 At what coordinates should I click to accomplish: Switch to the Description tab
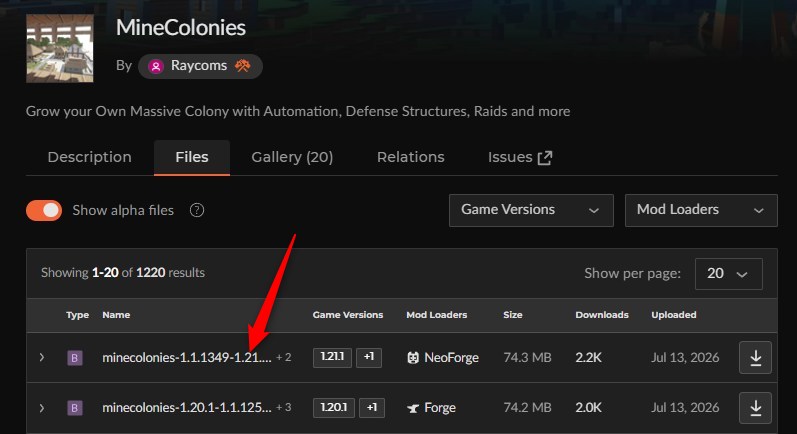(x=89, y=157)
